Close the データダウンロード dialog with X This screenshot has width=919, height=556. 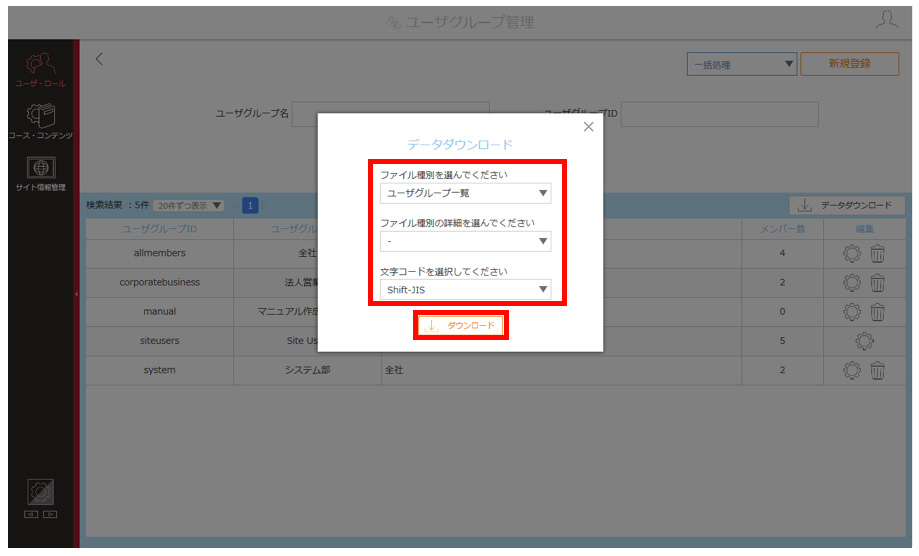pyautogui.click(x=588, y=127)
